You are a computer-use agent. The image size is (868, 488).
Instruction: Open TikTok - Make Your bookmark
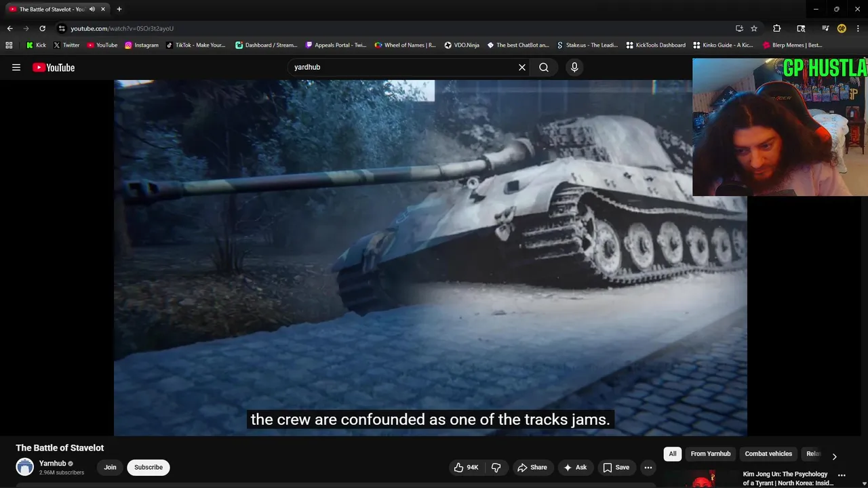click(x=196, y=45)
